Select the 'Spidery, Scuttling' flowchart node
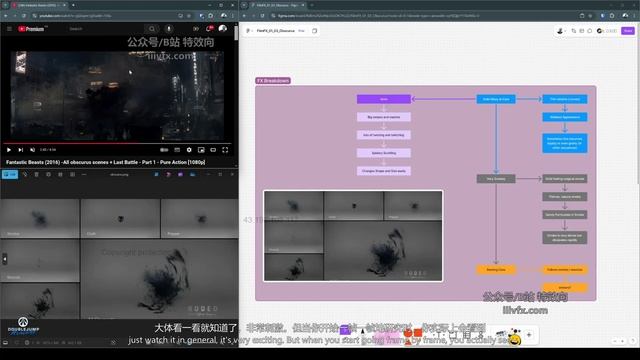The height and width of the screenshot is (360, 640). click(x=384, y=153)
